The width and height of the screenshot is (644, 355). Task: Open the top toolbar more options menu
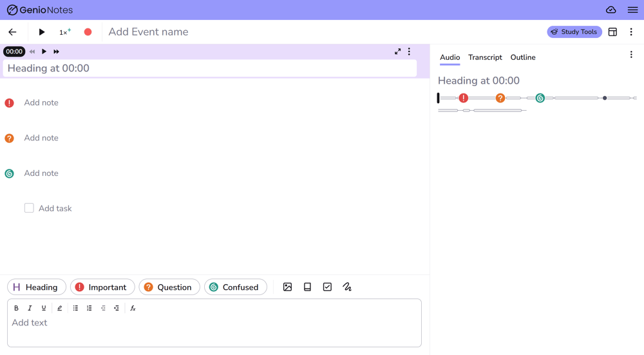point(631,32)
